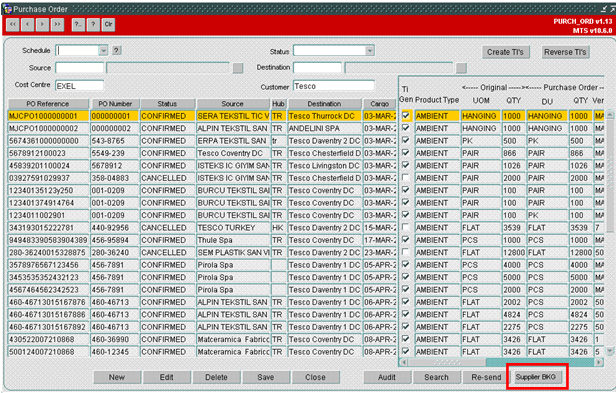Go to the previous record (<)

click(28, 25)
